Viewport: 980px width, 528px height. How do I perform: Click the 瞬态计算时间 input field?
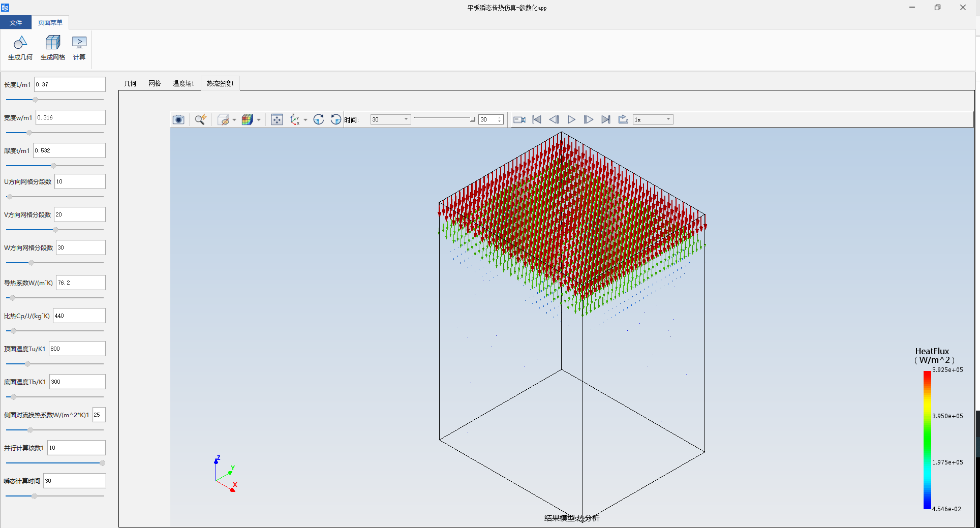pyautogui.click(x=75, y=481)
